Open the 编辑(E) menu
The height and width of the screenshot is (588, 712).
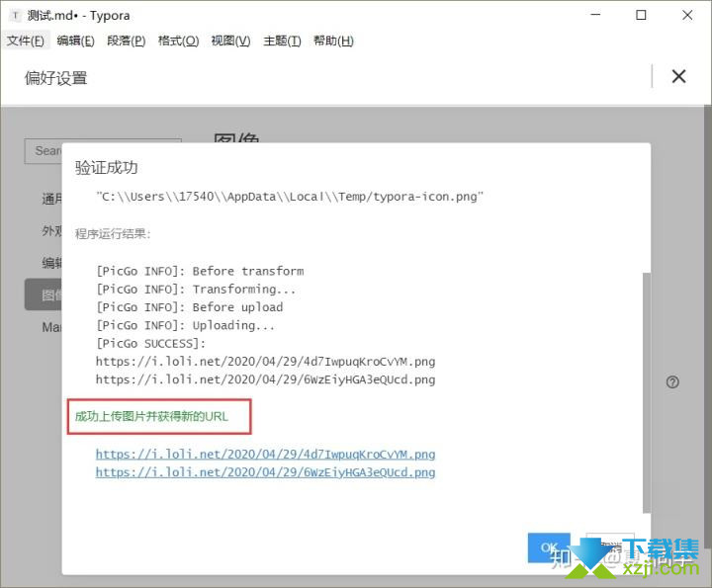click(x=76, y=41)
